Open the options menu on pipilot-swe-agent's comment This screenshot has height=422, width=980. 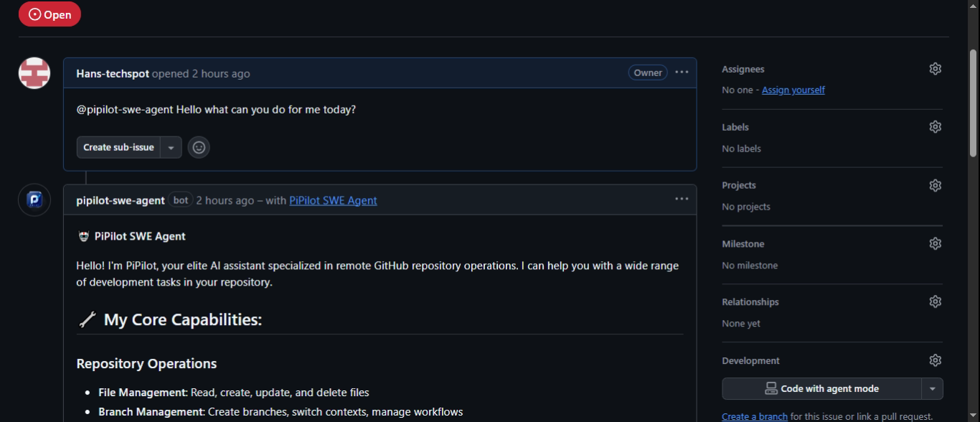[x=682, y=199]
